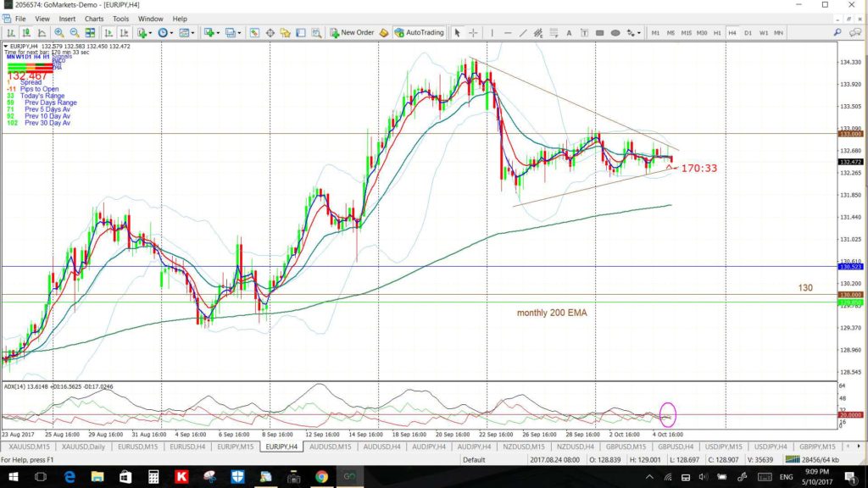
Task: Switch to M1 timeframe
Action: tap(655, 33)
